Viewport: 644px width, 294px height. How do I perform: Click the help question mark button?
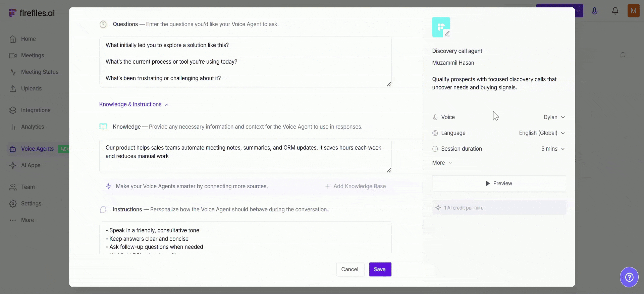[x=629, y=277]
